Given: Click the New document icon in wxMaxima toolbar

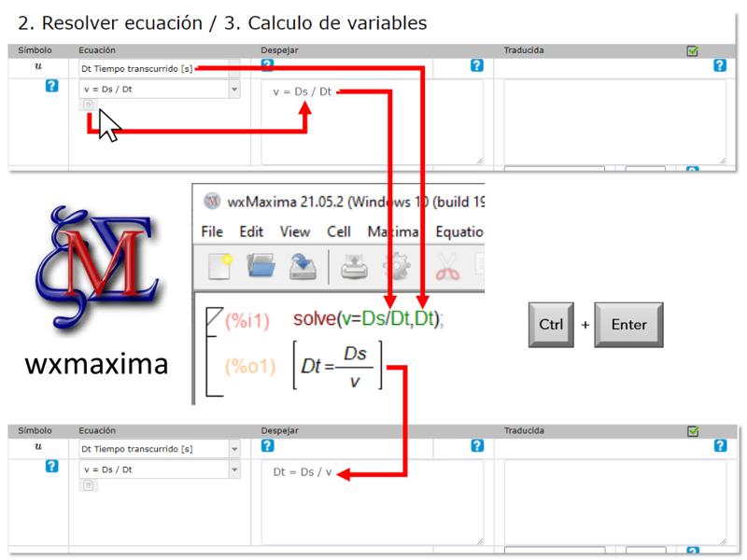Looking at the screenshot, I should (x=220, y=266).
